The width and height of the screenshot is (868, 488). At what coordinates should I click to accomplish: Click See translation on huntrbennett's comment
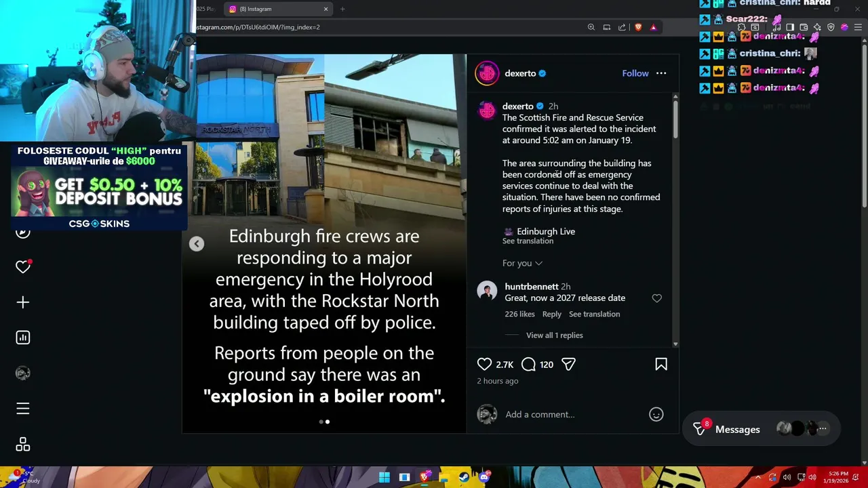(x=594, y=314)
